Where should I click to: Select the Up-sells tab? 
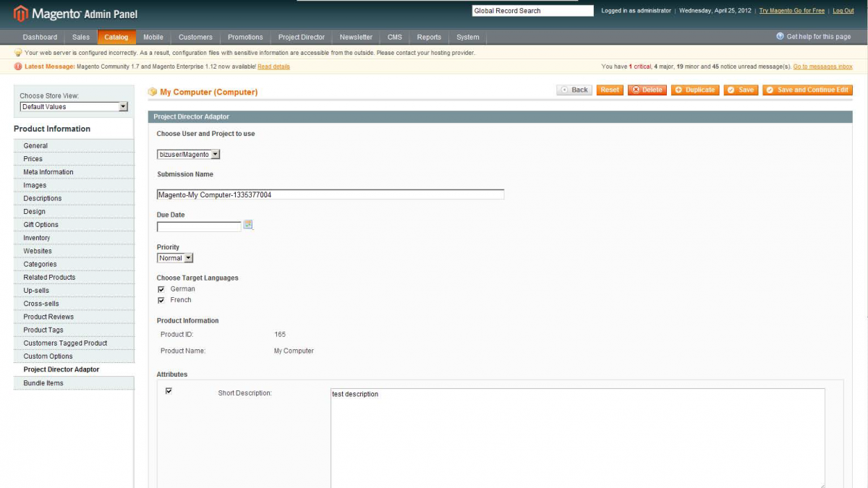click(74, 291)
